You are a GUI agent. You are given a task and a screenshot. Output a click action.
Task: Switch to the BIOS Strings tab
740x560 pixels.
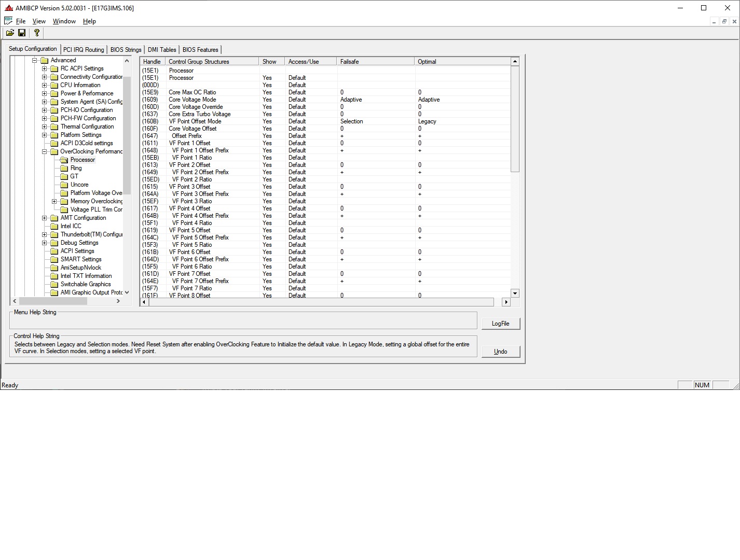126,50
